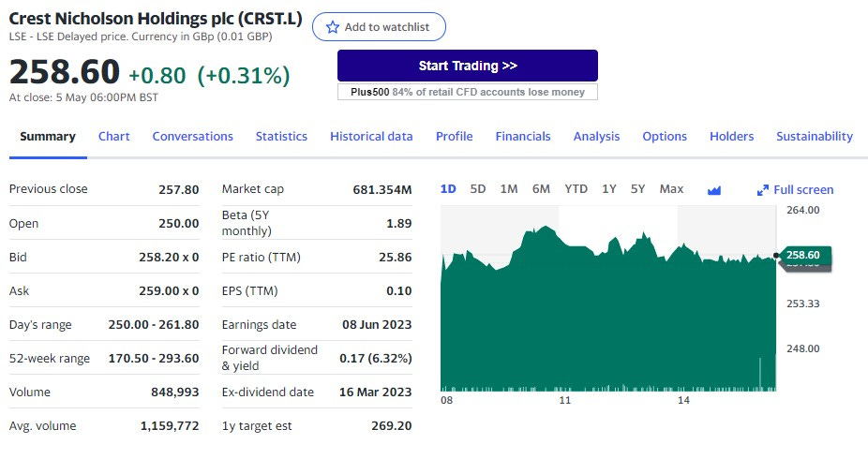Go to the Statistics tab

click(x=281, y=137)
